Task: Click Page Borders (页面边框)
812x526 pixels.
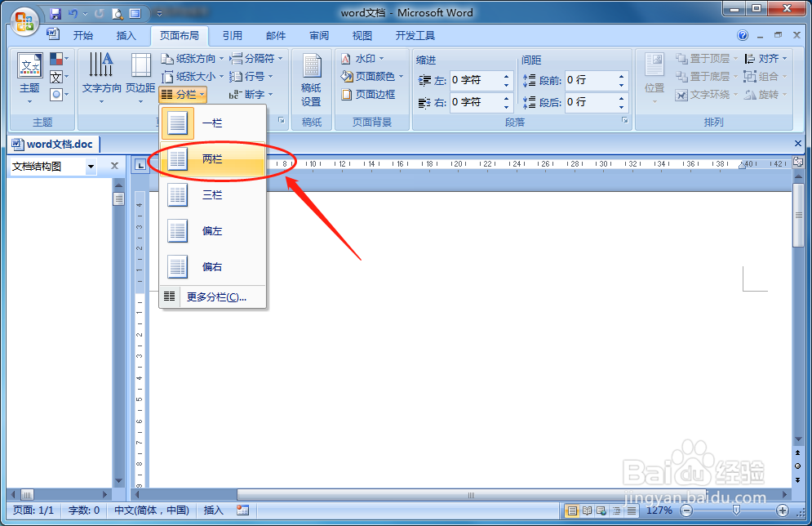Action: click(x=368, y=94)
